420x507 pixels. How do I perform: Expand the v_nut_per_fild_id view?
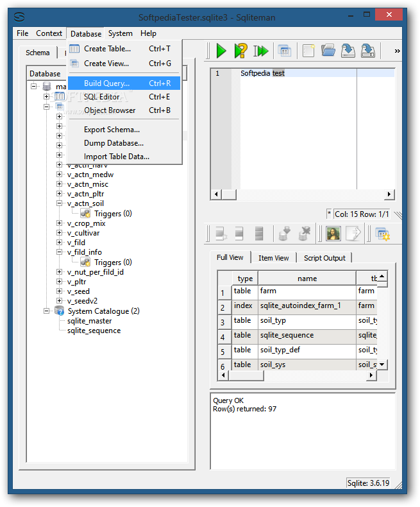(59, 272)
